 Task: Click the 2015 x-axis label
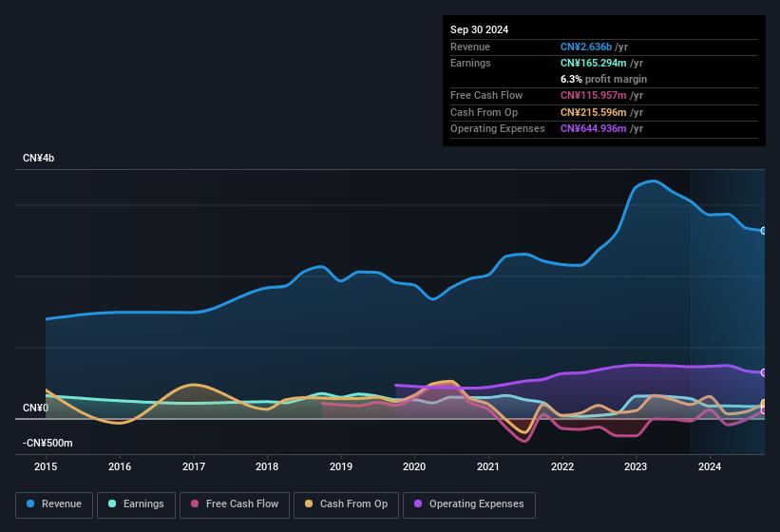(46, 466)
